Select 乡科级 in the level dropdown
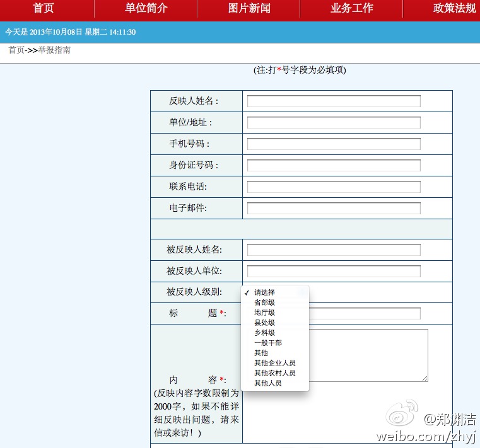 click(x=275, y=333)
